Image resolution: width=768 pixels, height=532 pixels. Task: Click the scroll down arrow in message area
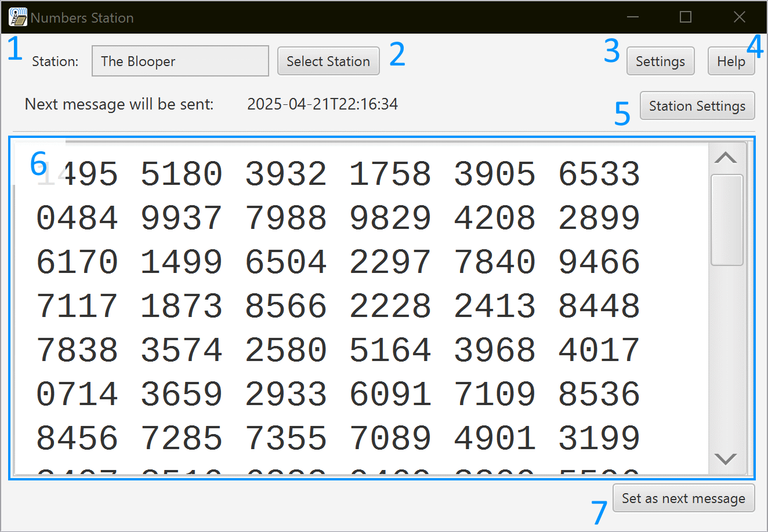(x=726, y=459)
